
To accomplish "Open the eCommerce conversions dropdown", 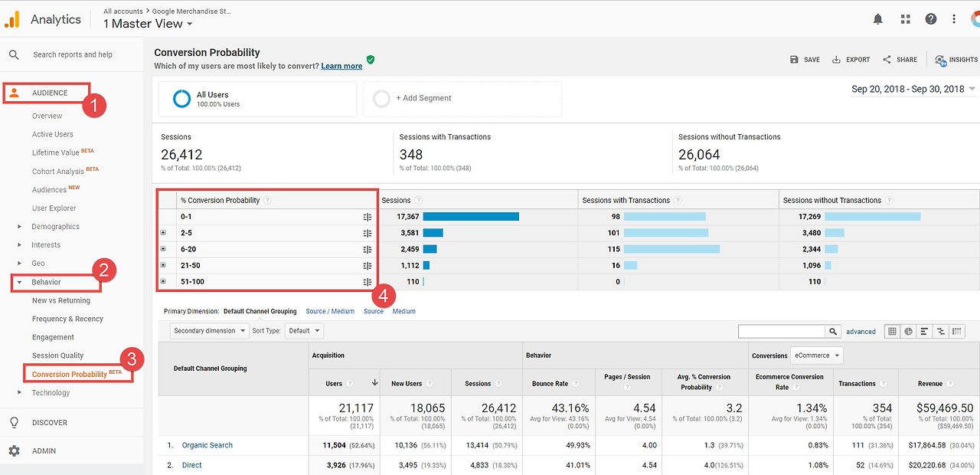I will (816, 355).
